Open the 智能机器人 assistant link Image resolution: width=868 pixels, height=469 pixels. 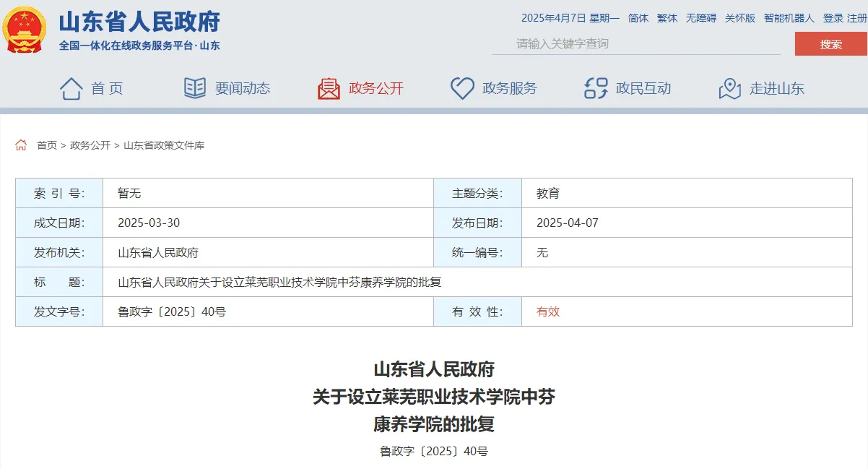point(789,18)
